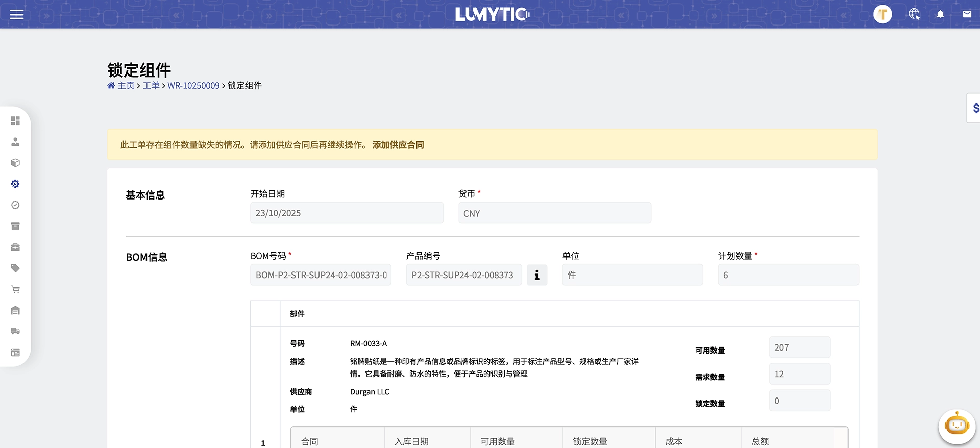Open the notifications bell
980x448 pixels.
pos(940,14)
